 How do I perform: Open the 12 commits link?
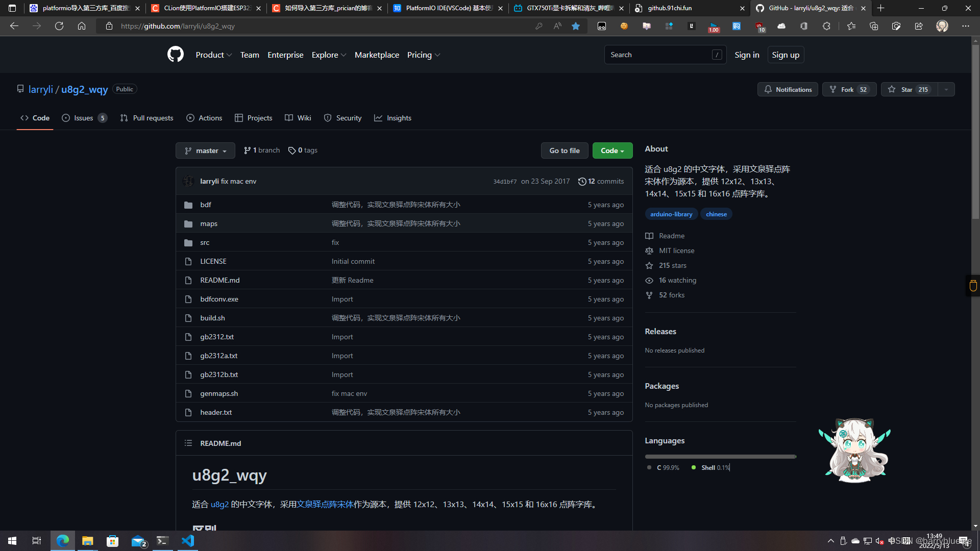click(x=601, y=181)
